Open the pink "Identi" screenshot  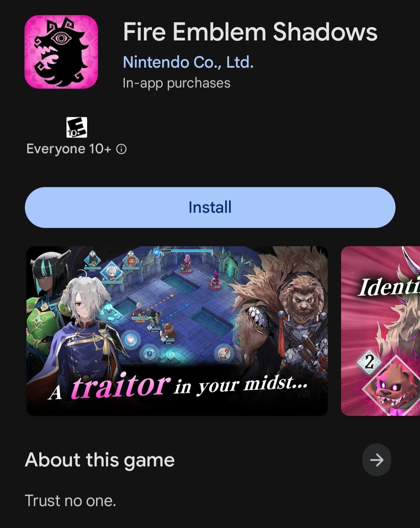[x=380, y=331]
